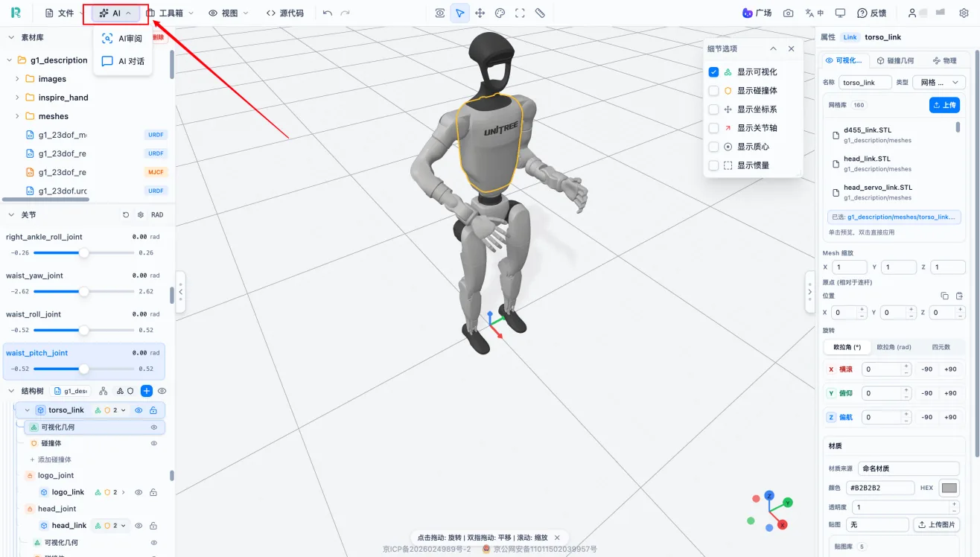Click the monitor display icon
This screenshot has height=557, width=980.
coord(840,13)
